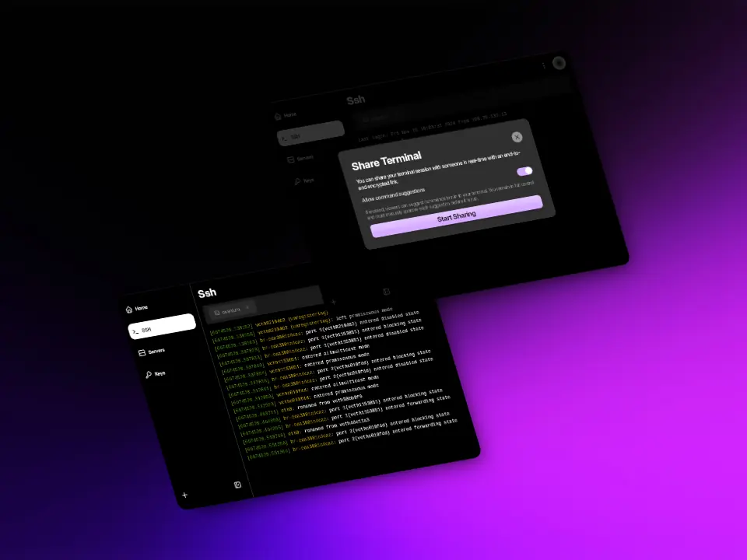Click the layout icon above the terminal output
The width and height of the screenshot is (747, 560).
tap(386, 292)
